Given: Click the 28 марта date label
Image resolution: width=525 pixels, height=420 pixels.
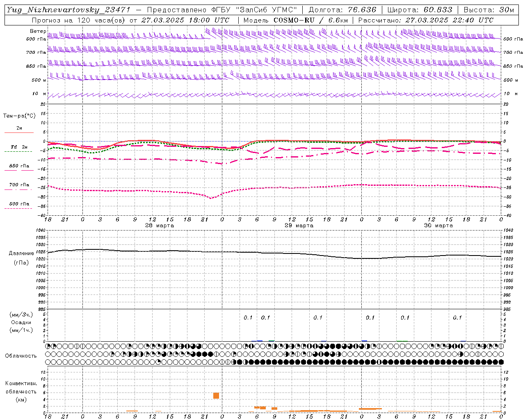Looking at the screenshot, I should click(160, 226).
